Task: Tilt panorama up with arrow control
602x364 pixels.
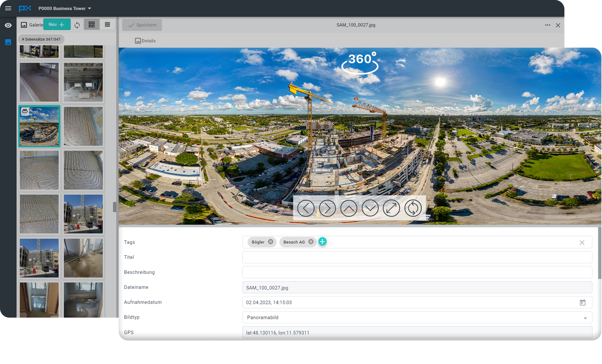Action: pyautogui.click(x=349, y=208)
